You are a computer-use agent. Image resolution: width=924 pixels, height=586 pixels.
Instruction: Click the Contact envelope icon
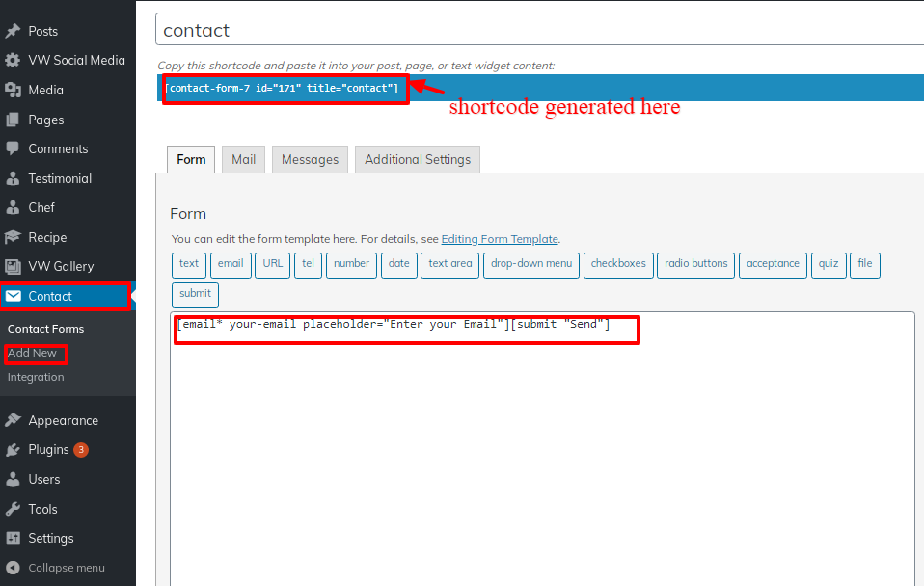[13, 296]
